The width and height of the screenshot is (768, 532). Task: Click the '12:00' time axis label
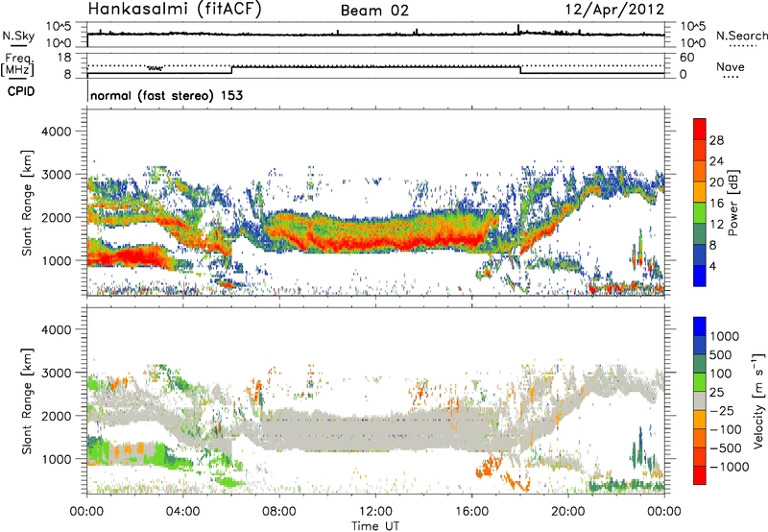coord(375,511)
